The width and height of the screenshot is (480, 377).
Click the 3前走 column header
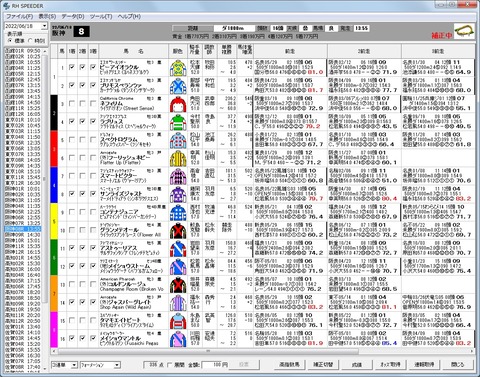tap(438, 51)
